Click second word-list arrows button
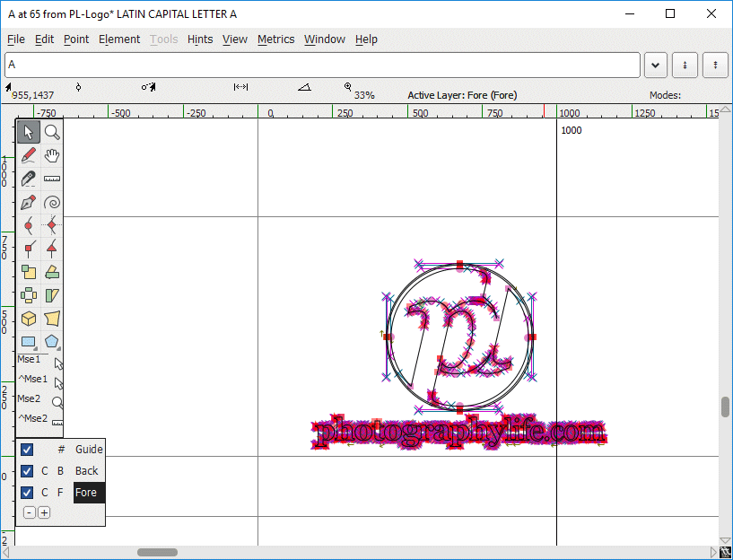The image size is (733, 560). 715,65
